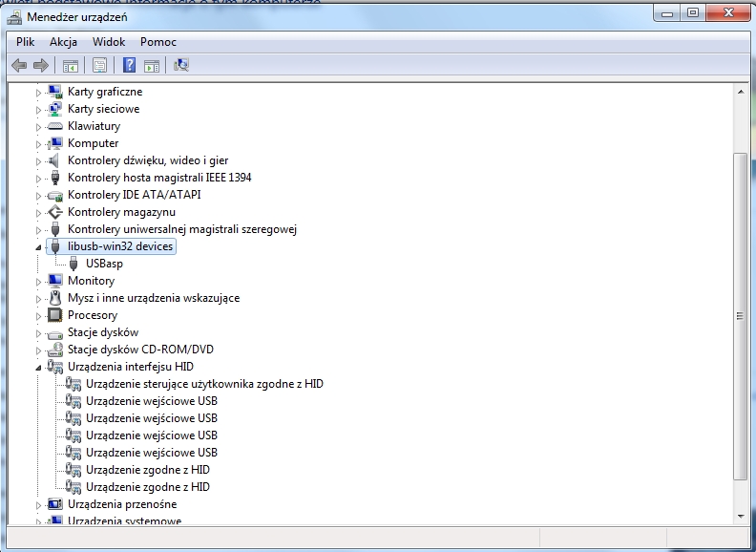This screenshot has width=756, height=552.
Task: Click the Urządzenia przenośne icon
Action: (55, 504)
